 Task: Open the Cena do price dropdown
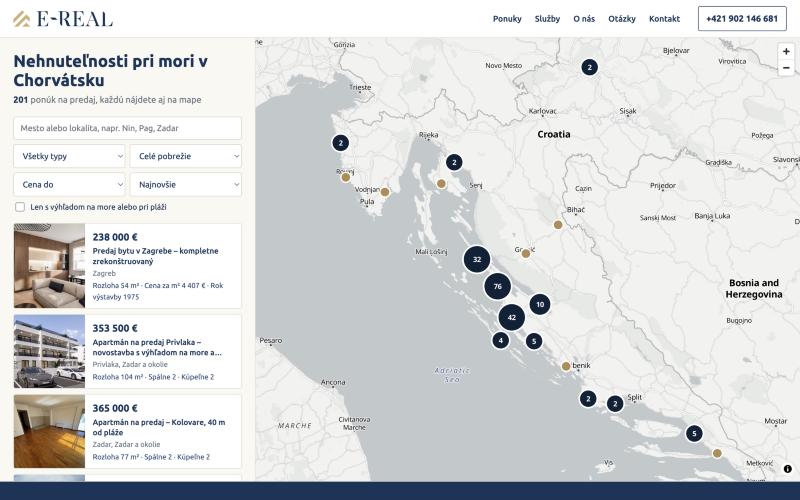[x=69, y=185]
